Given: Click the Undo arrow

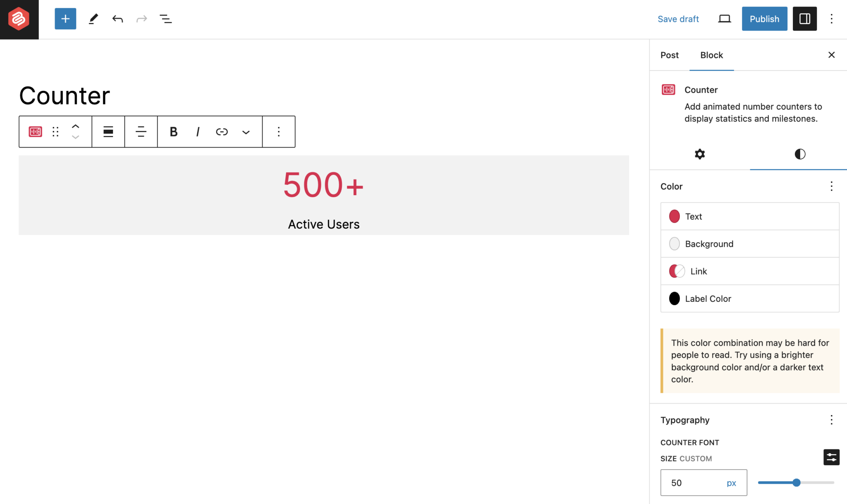Looking at the screenshot, I should click(x=117, y=19).
